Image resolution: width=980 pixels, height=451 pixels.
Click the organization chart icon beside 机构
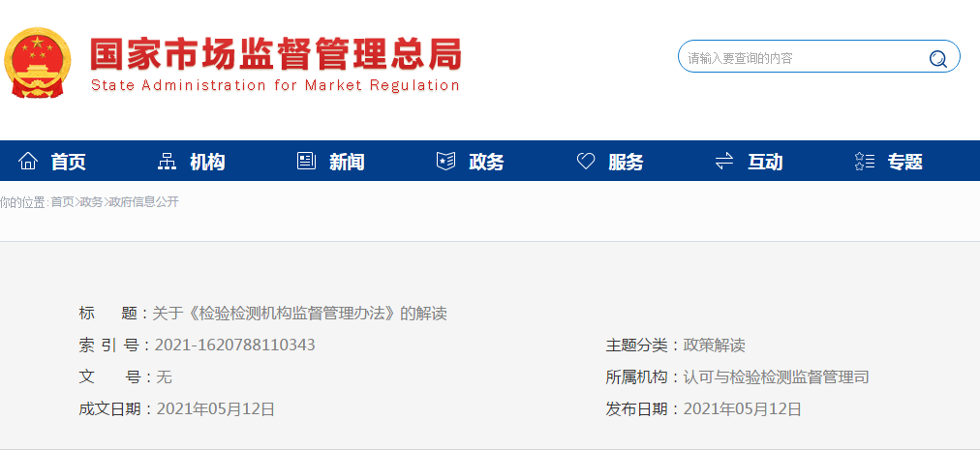pyautogui.click(x=168, y=162)
